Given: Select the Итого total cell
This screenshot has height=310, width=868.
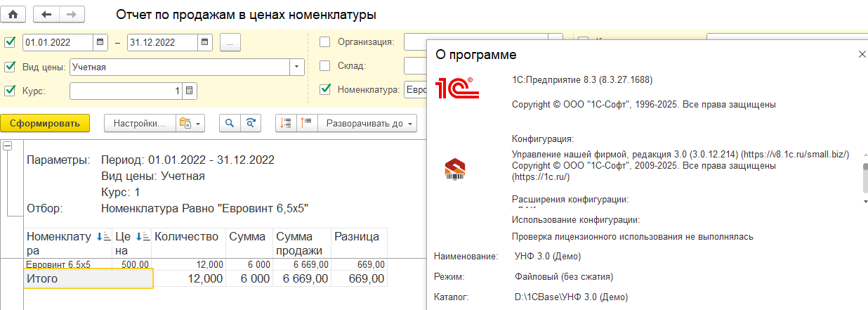Looking at the screenshot, I should (x=88, y=279).
